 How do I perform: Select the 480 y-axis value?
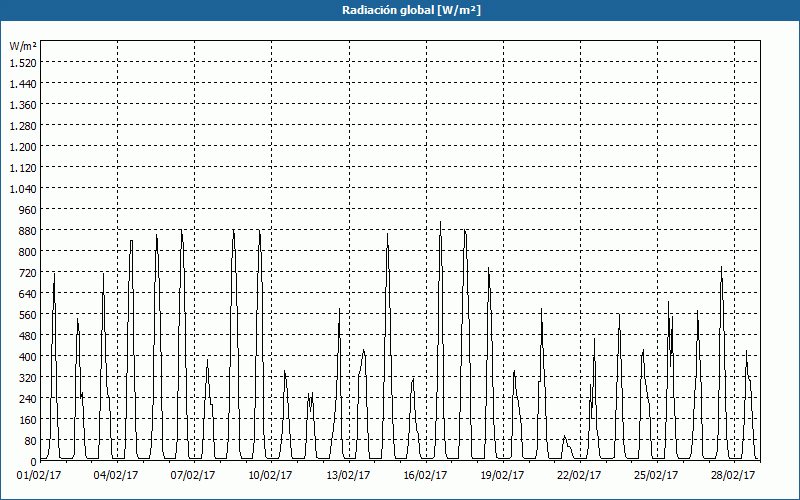pyautogui.click(x=28, y=336)
